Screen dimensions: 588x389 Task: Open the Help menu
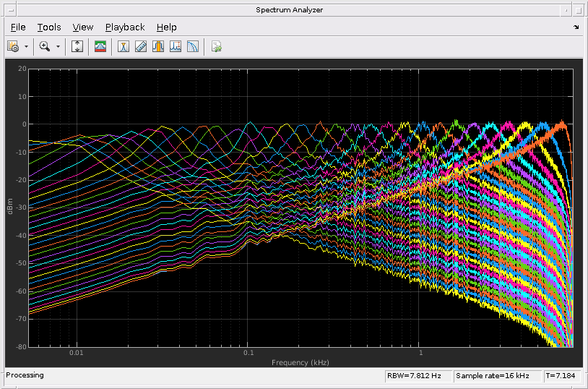tap(167, 27)
